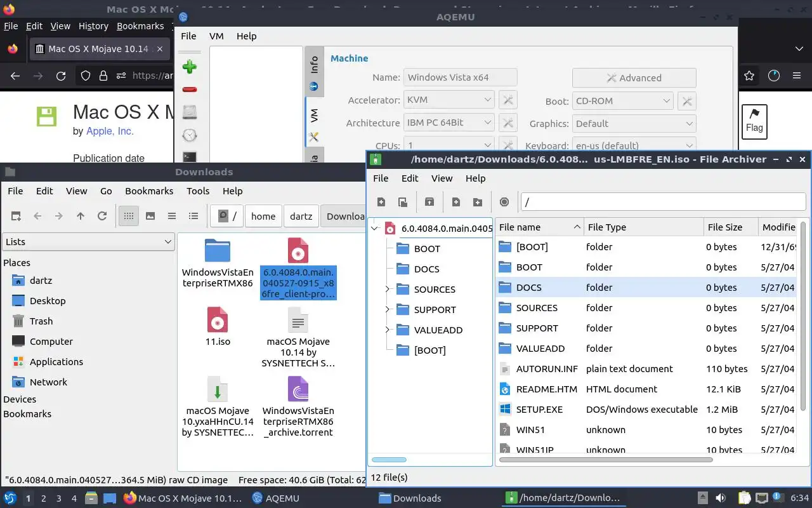Click the new tab icon in Downloads file manager

(x=16, y=216)
